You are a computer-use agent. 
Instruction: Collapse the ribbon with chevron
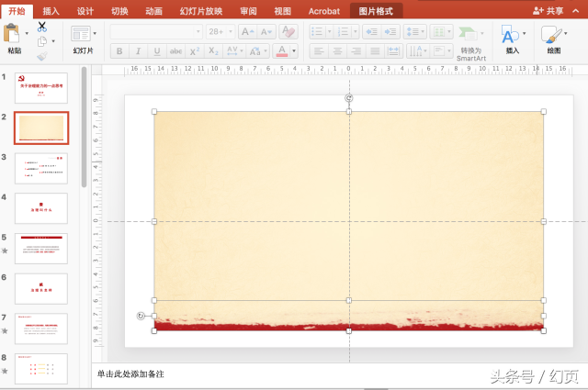[576, 11]
